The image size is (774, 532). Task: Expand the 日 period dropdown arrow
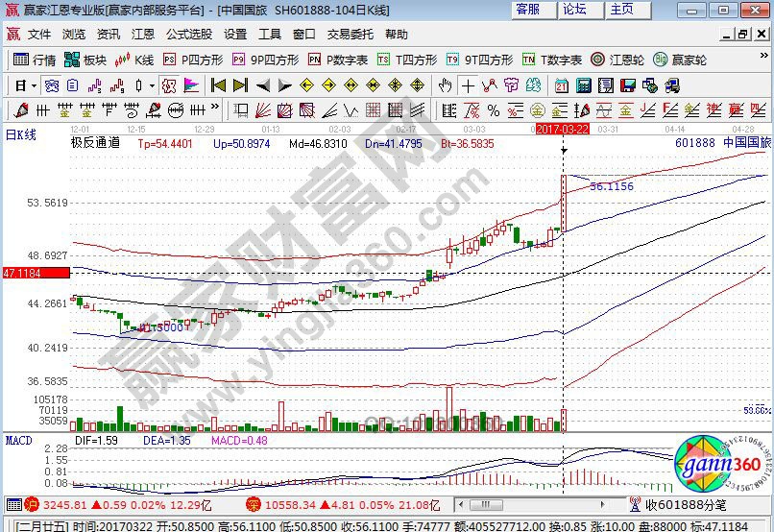point(34,85)
